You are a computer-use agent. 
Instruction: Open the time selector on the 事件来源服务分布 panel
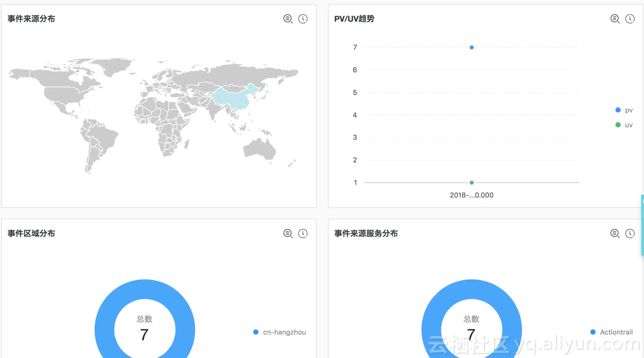click(x=630, y=234)
